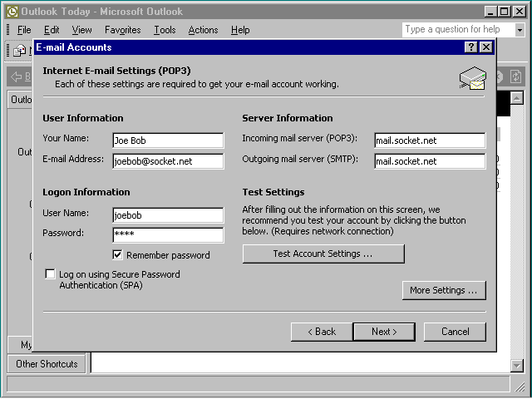Open the Help menu
Viewport: 532px width, 399px height.
tap(240, 30)
